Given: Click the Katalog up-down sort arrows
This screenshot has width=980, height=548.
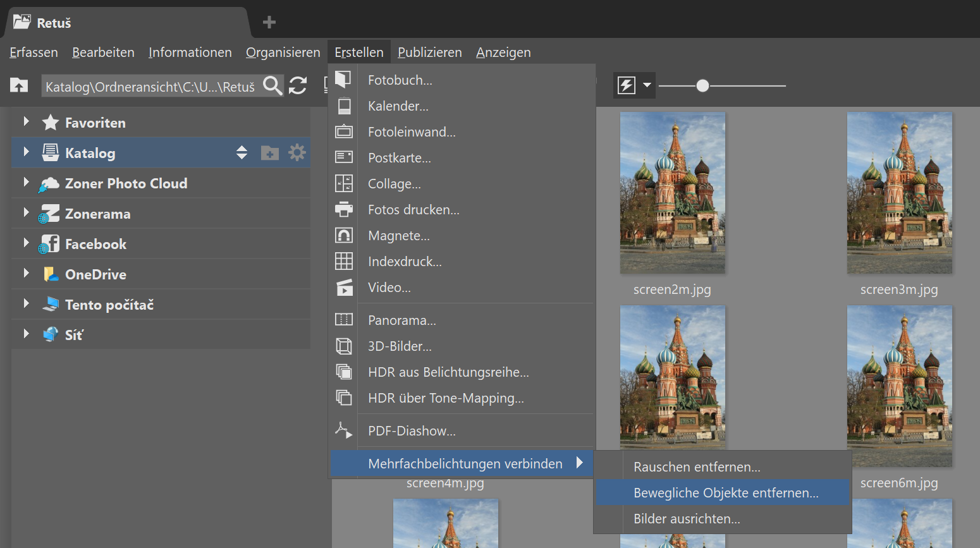Looking at the screenshot, I should [x=242, y=152].
